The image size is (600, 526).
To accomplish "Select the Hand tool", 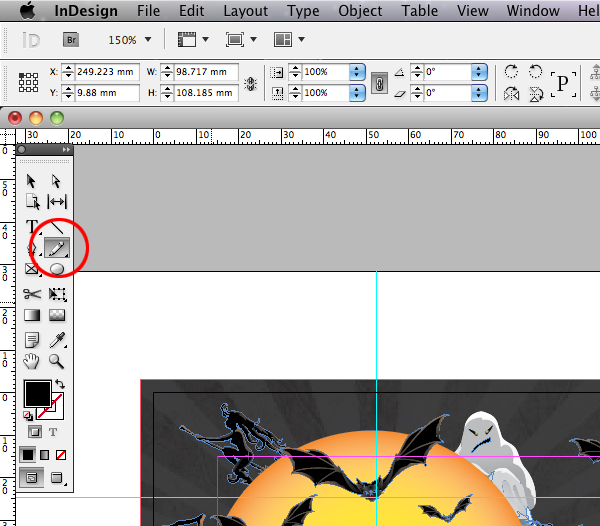I will pyautogui.click(x=31, y=361).
